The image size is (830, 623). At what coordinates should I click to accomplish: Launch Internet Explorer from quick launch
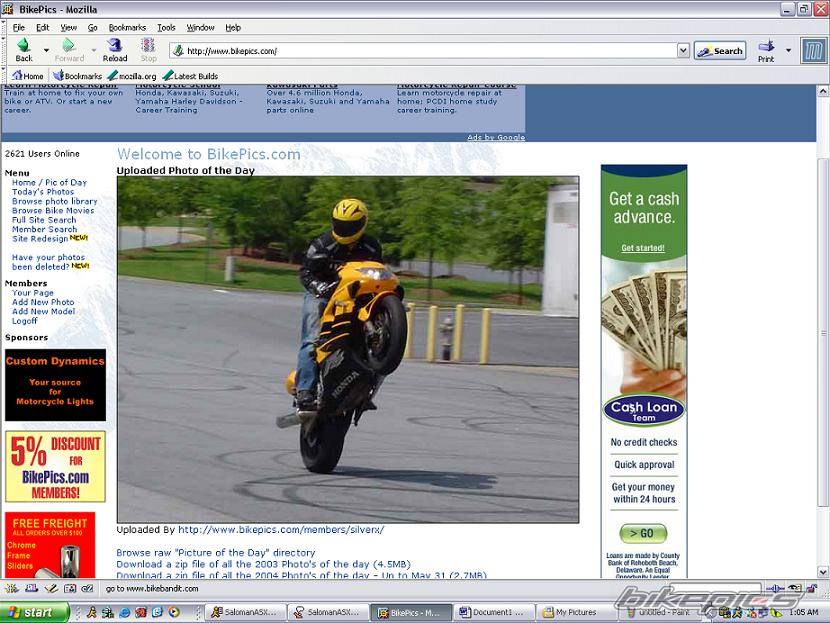(124, 612)
